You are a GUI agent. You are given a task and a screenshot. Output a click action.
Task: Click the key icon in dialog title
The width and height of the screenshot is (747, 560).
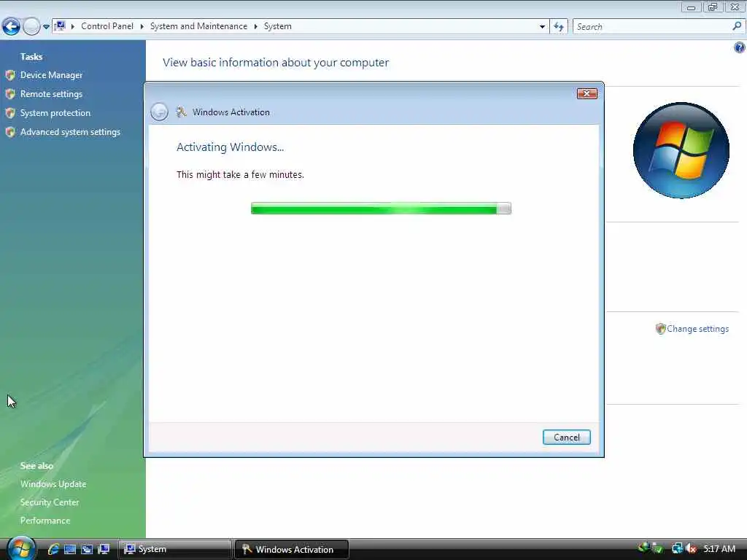(181, 112)
